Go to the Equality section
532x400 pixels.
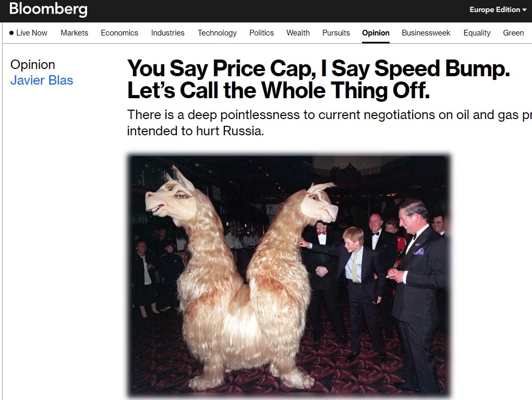[x=477, y=33]
